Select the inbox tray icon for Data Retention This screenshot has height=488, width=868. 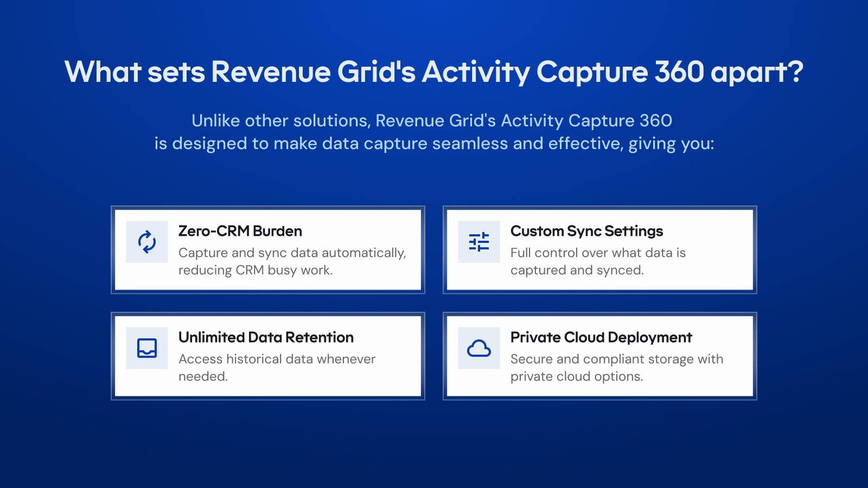(x=147, y=348)
